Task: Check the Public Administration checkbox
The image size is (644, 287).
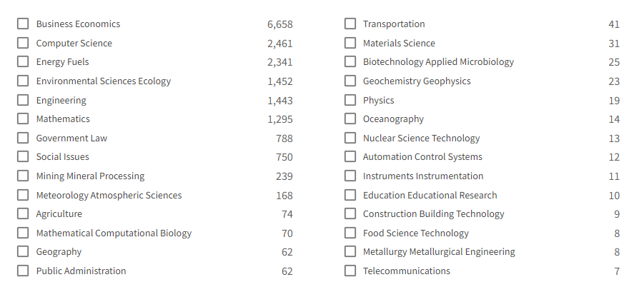Action: pyautogui.click(x=23, y=271)
